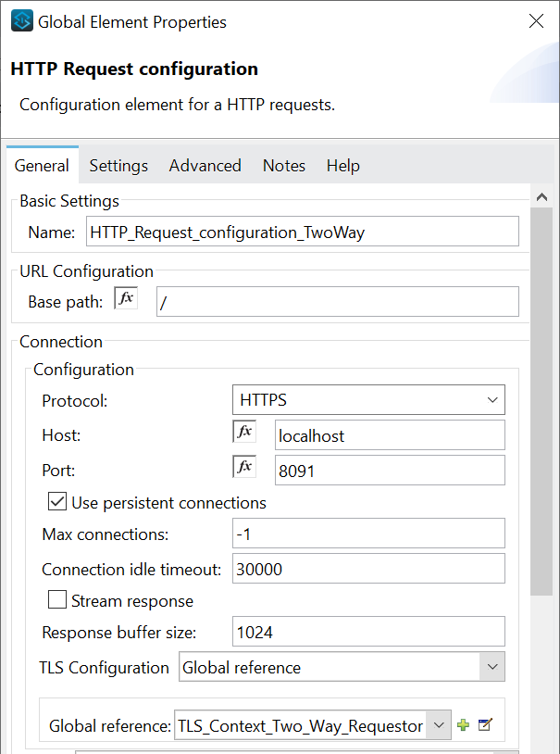Image resolution: width=560 pixels, height=754 pixels.
Task: Open the Protocol dropdown showing HTTPS
Action: coord(367,400)
